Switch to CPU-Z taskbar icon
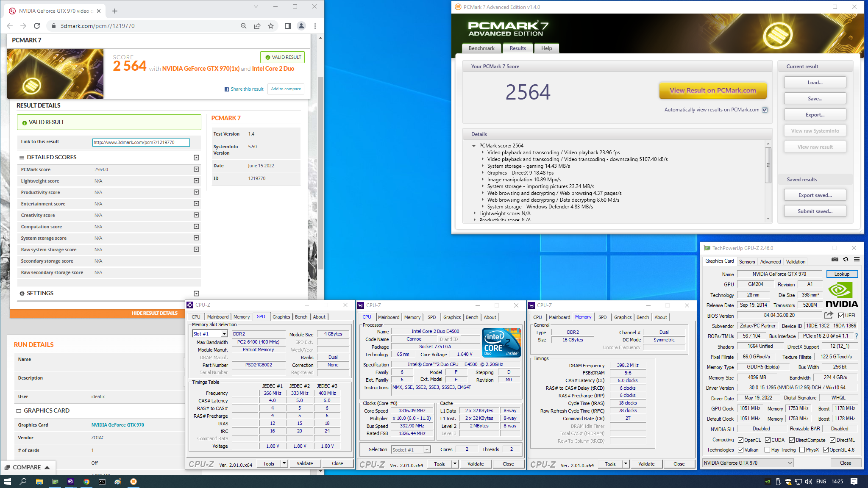868x488 pixels. pos(71,482)
